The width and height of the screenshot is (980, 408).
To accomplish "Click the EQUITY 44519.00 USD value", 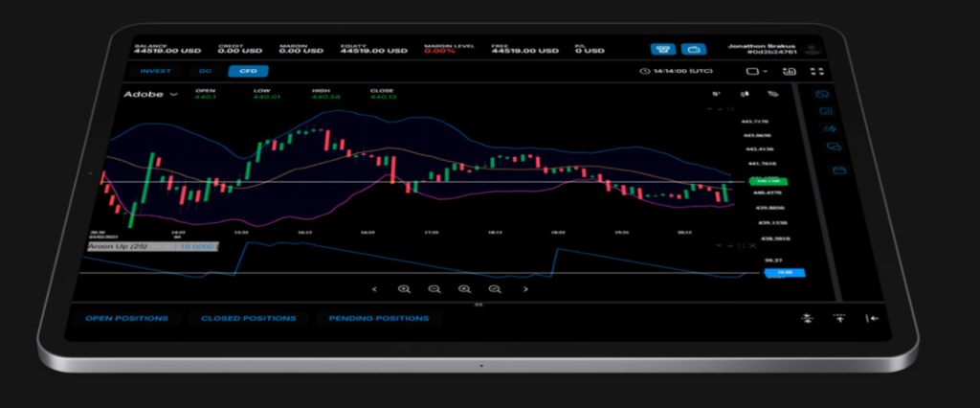I will click(x=374, y=51).
